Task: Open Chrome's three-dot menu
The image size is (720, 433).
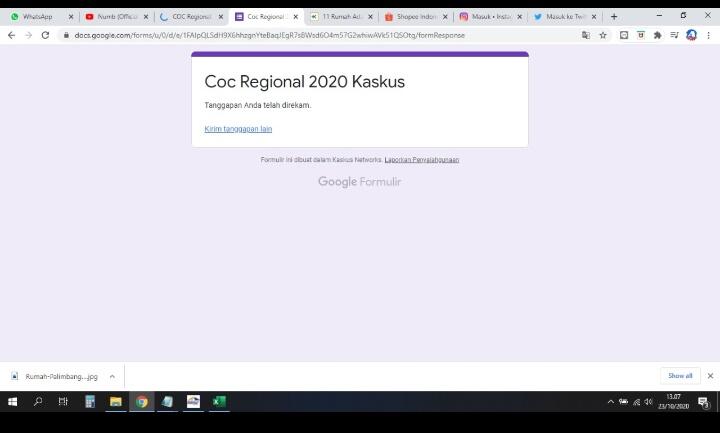Action: coord(709,35)
